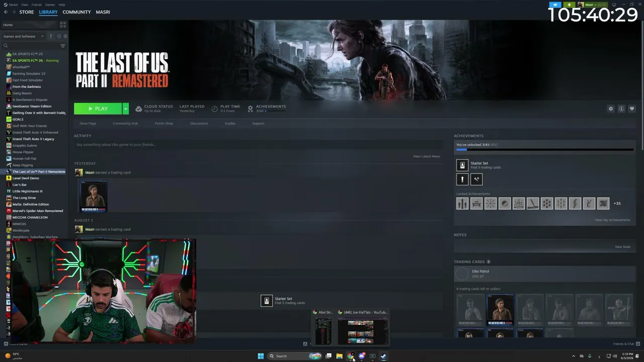
Task: Select the round ball locked achievement icon
Action: (505, 203)
